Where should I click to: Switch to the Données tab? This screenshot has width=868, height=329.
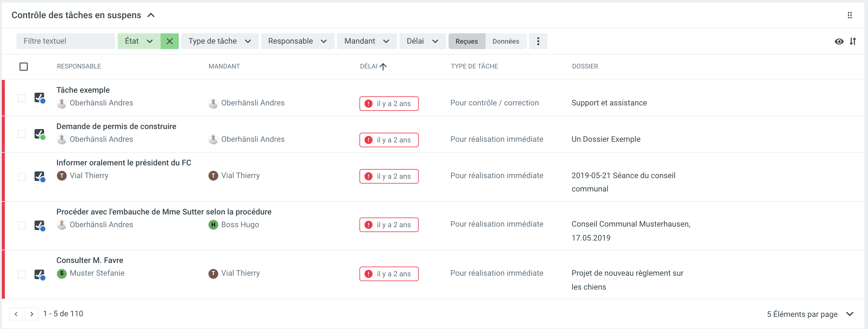(506, 41)
